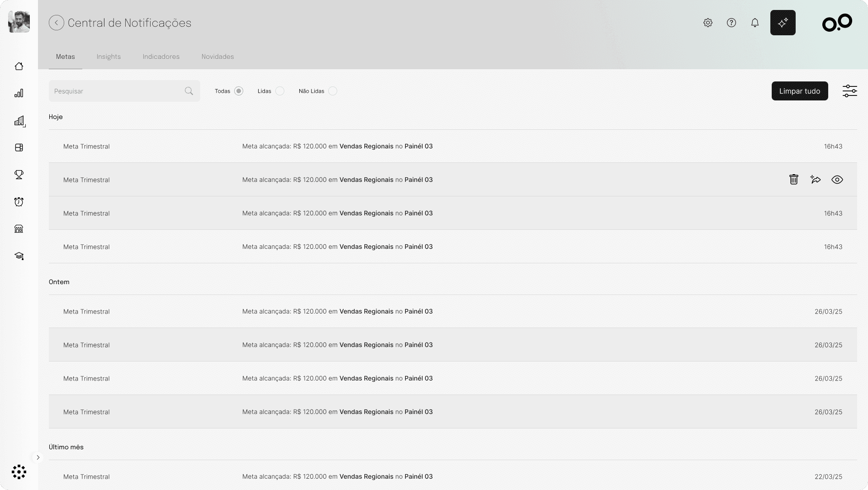Open the store icon in sidebar
868x490 pixels.
coord(19,229)
